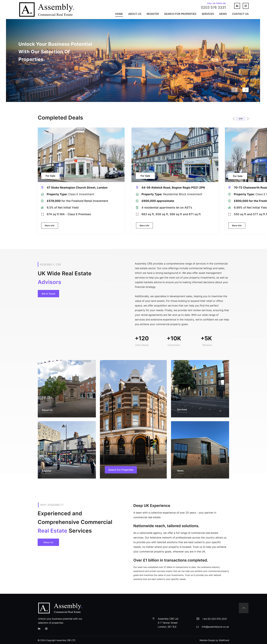Click the 'Completed Deals' heading
The width and height of the screenshot is (267, 644).
pyautogui.click(x=60, y=118)
